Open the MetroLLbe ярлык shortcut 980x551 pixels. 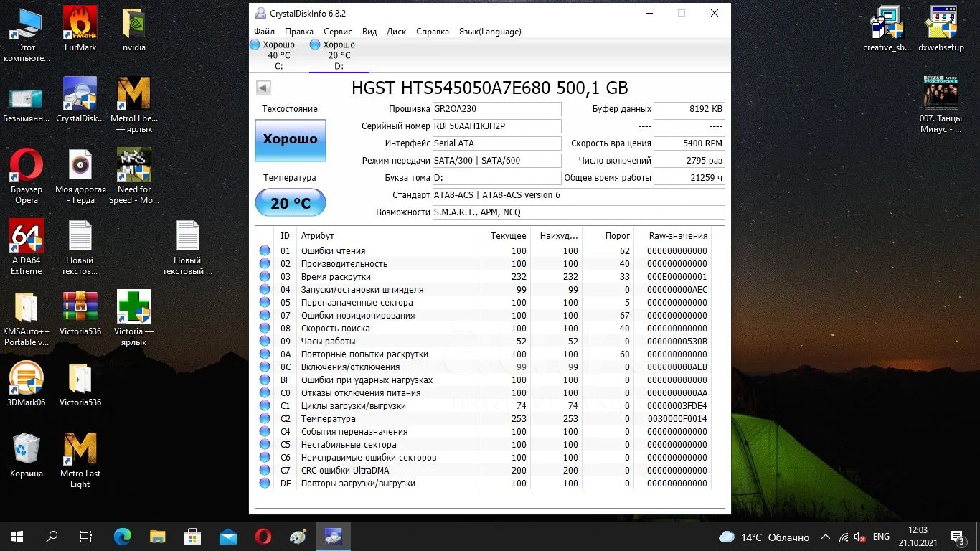(134, 105)
